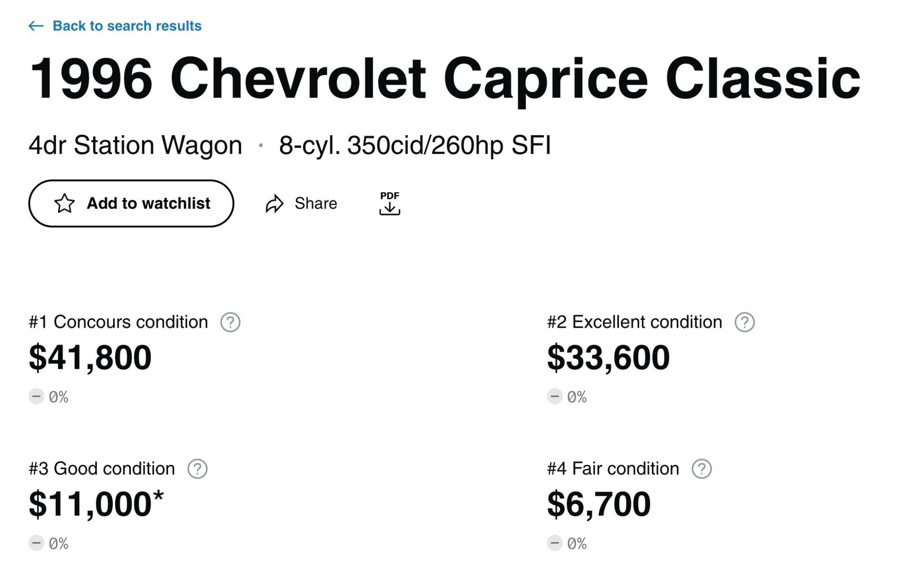Click the minus change icon under $11,000
The image size is (899, 588).
(37, 543)
